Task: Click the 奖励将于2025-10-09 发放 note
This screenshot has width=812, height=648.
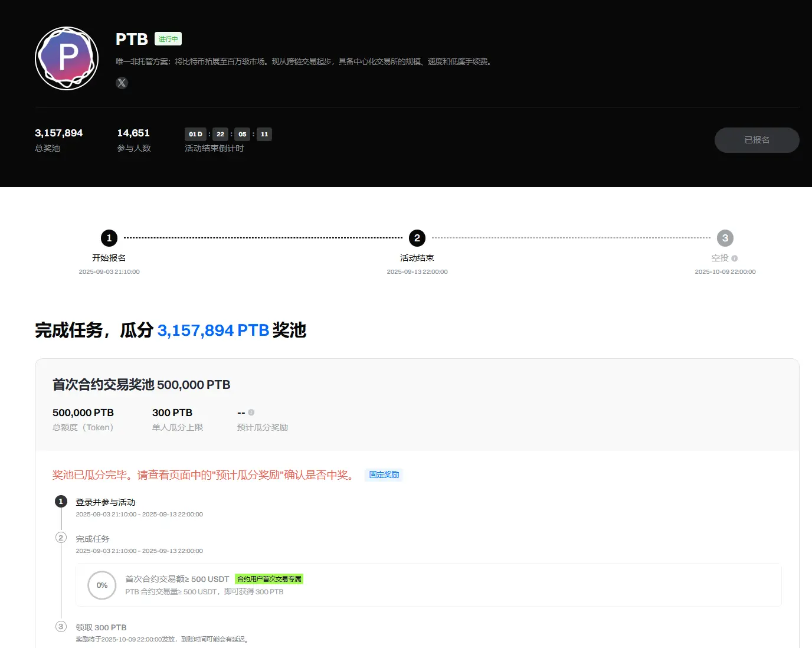Action: coord(162,639)
